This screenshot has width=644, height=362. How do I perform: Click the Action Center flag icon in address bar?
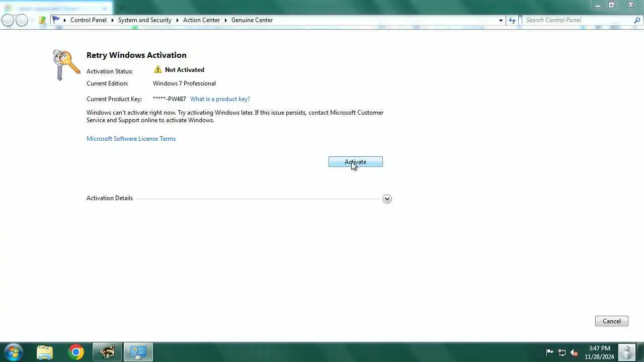56,20
